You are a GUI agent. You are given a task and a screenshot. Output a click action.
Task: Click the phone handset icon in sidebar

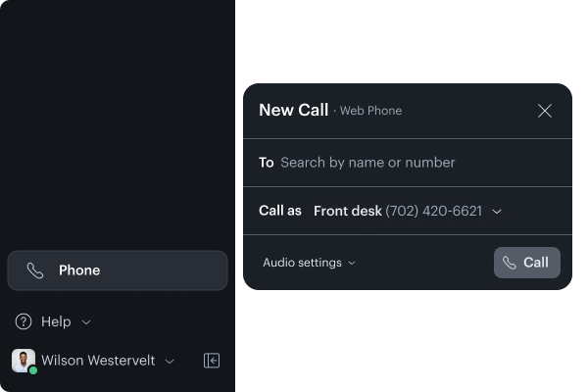(x=35, y=270)
